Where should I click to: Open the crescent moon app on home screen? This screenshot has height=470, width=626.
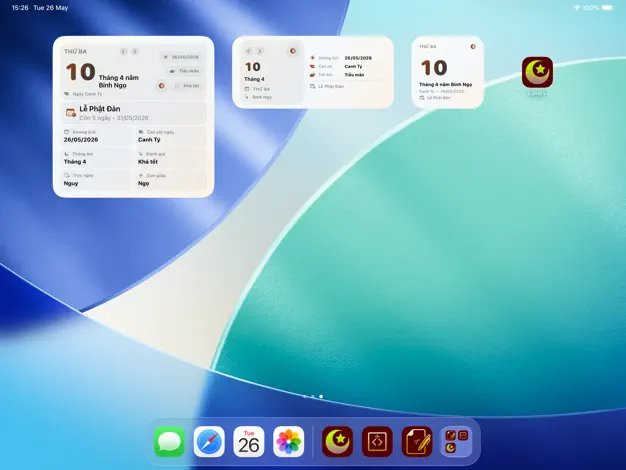(x=537, y=72)
